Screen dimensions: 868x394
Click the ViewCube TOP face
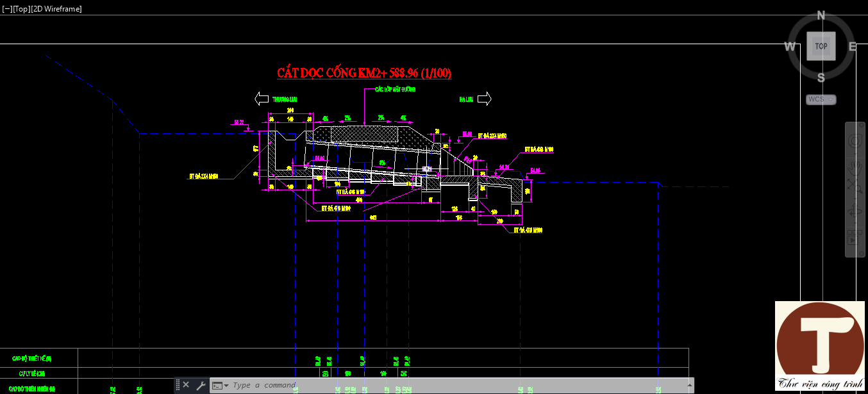[821, 46]
